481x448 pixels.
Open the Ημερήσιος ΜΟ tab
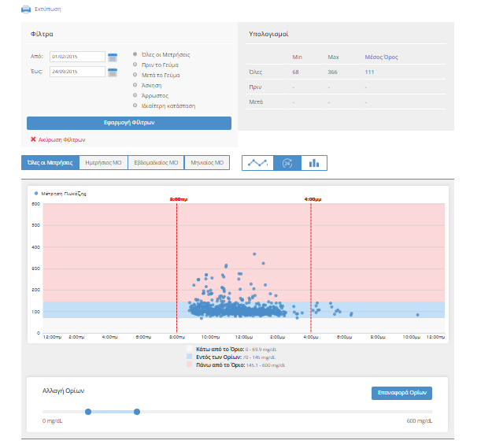[102, 163]
